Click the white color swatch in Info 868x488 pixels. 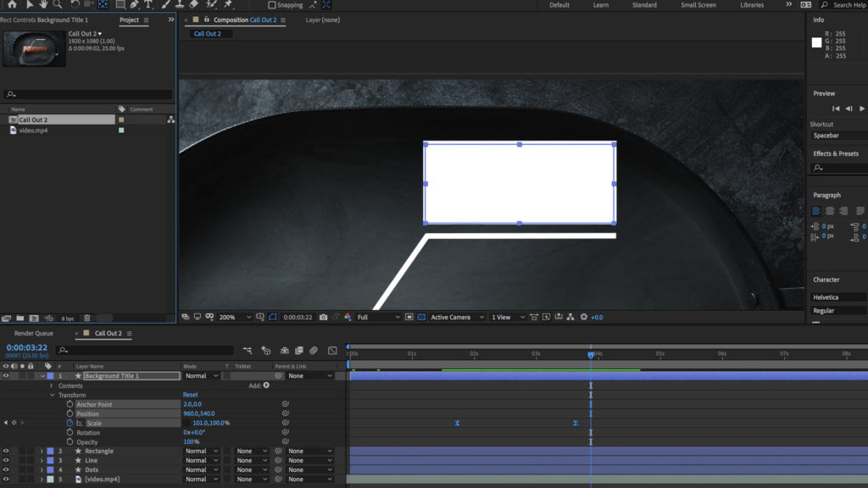816,42
